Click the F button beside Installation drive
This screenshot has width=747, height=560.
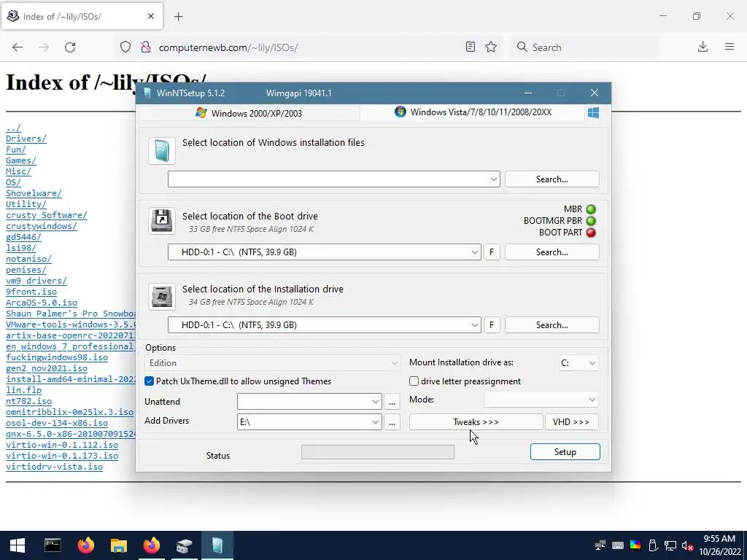pos(492,325)
